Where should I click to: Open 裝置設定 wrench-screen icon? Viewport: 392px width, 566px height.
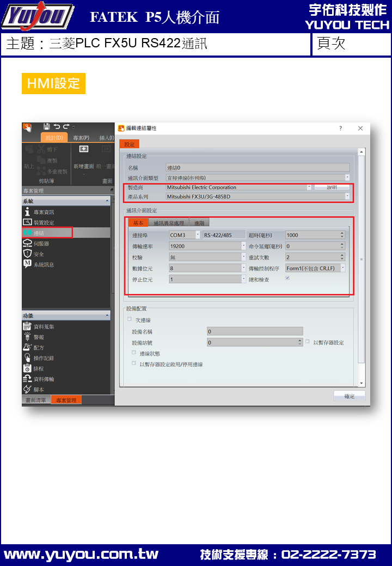(x=27, y=223)
